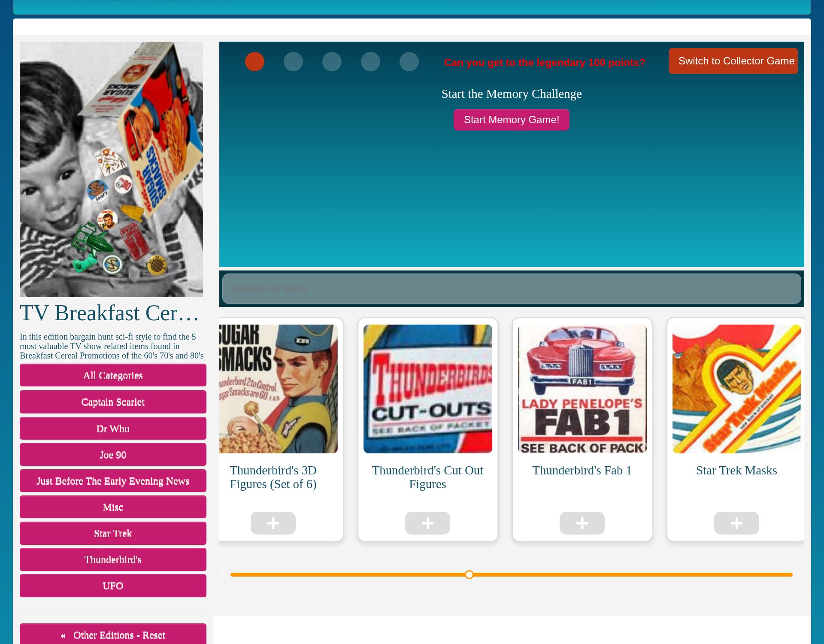
Task: Select the first red progress dot
Action: (x=254, y=61)
